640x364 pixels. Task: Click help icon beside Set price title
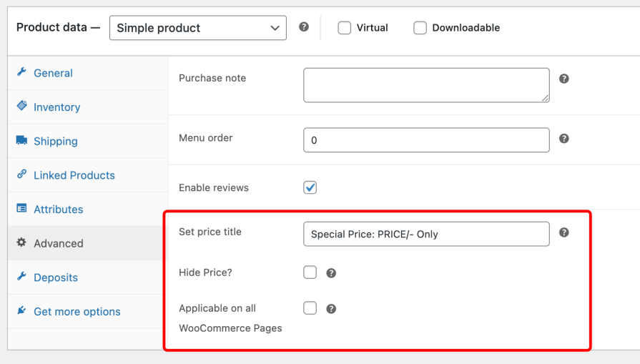click(563, 232)
